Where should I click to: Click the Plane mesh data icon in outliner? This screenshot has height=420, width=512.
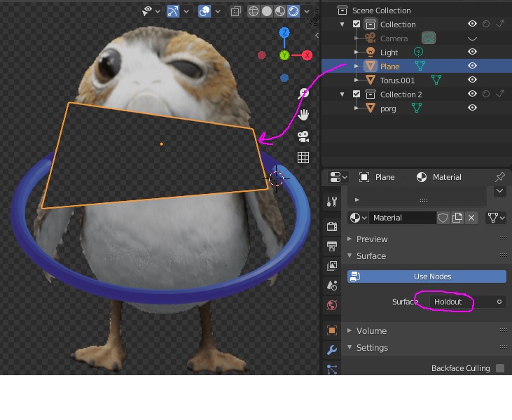[420, 66]
